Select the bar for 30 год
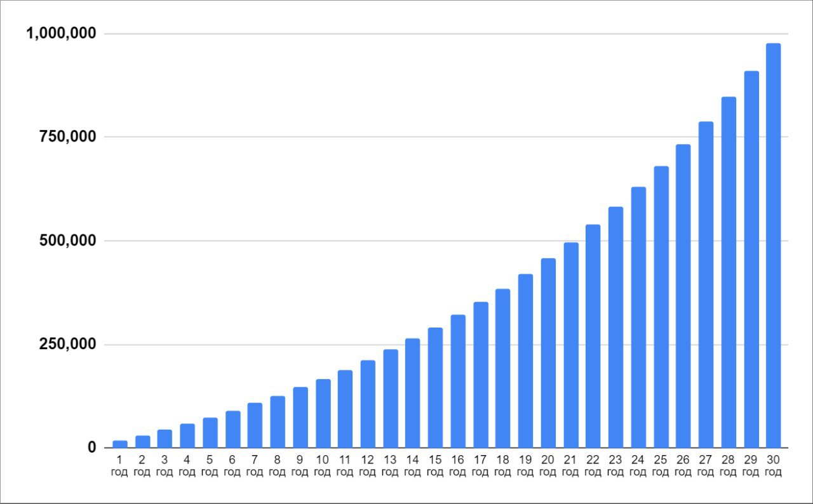 [773, 246]
